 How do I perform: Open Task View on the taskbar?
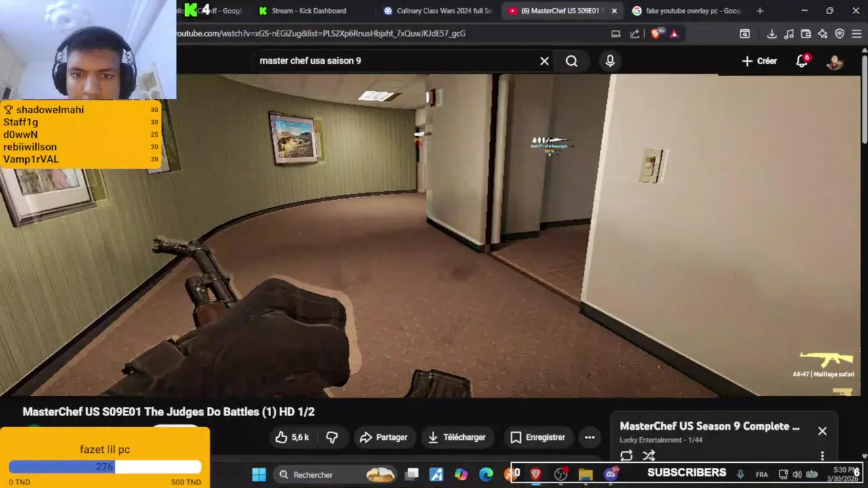[412, 474]
